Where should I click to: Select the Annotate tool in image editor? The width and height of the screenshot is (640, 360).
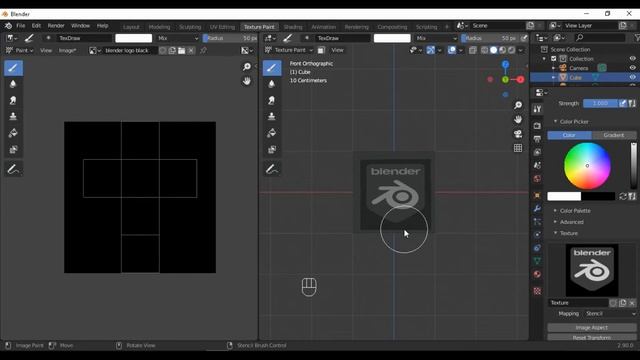(x=13, y=169)
